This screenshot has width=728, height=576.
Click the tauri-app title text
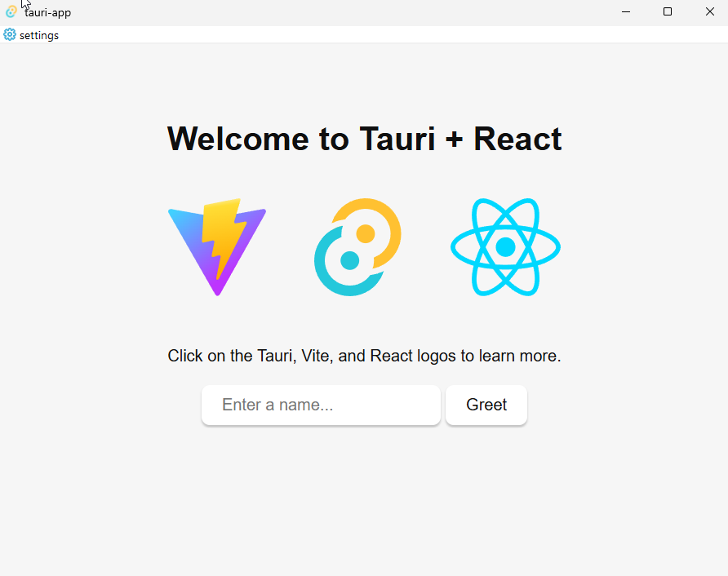[x=48, y=12]
